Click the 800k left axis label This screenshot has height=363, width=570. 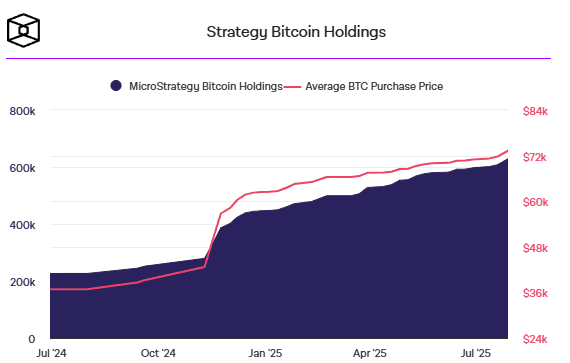23,111
